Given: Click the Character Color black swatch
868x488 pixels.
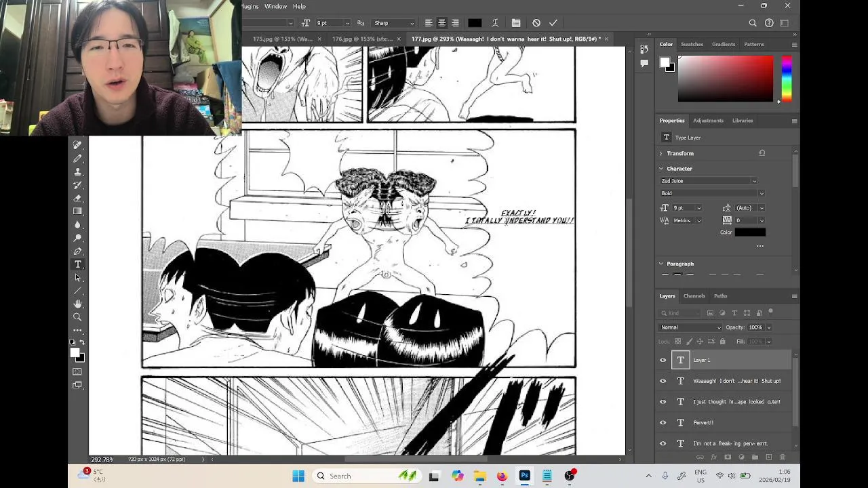Looking at the screenshot, I should click(x=750, y=232).
